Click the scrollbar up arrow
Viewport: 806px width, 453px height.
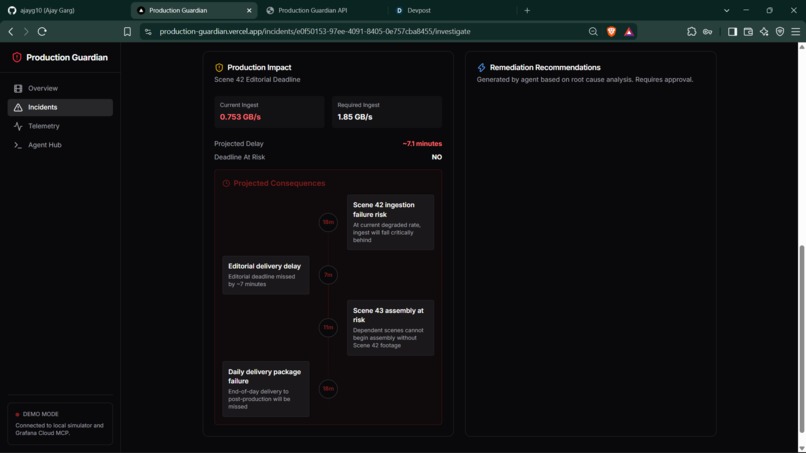(x=801, y=47)
